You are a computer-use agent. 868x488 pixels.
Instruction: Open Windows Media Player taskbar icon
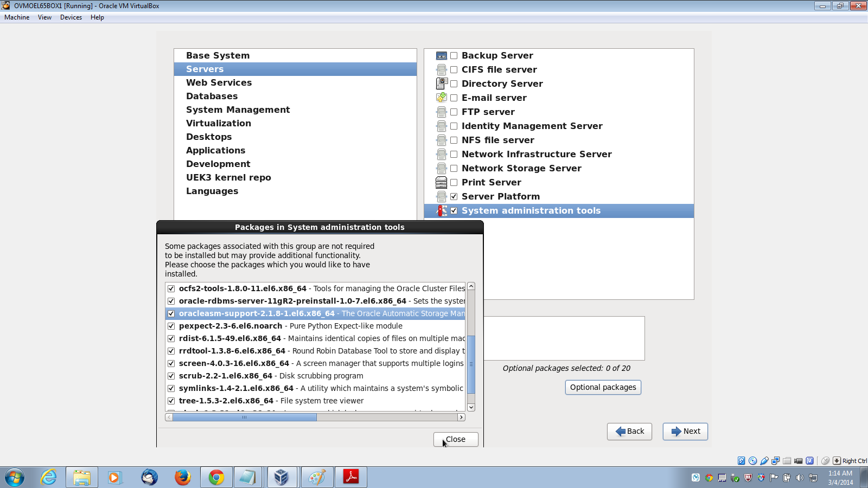(x=114, y=477)
